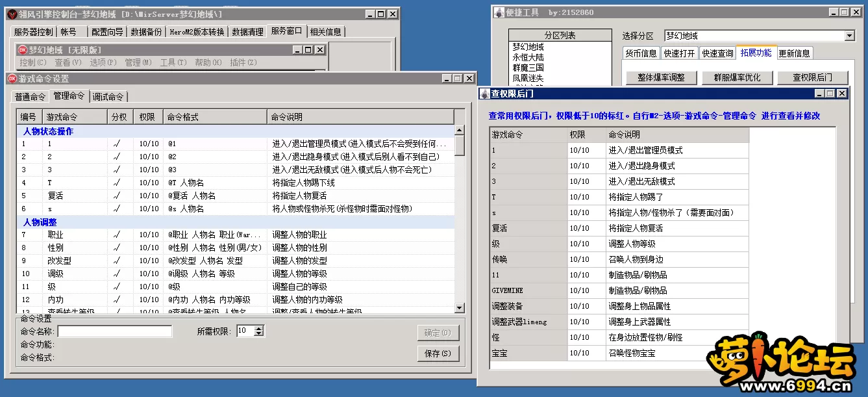
Task: Click the 领风引擎控制台 title bar icon
Action: click(11, 14)
